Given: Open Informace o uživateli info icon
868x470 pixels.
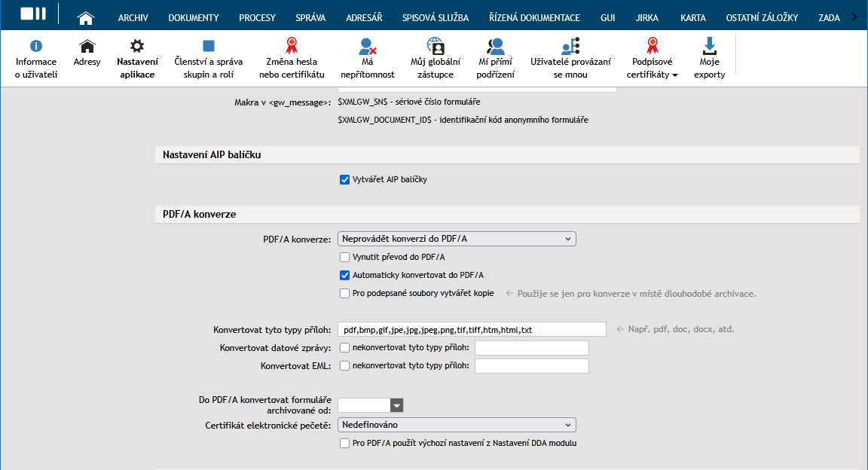Looking at the screenshot, I should (36, 47).
